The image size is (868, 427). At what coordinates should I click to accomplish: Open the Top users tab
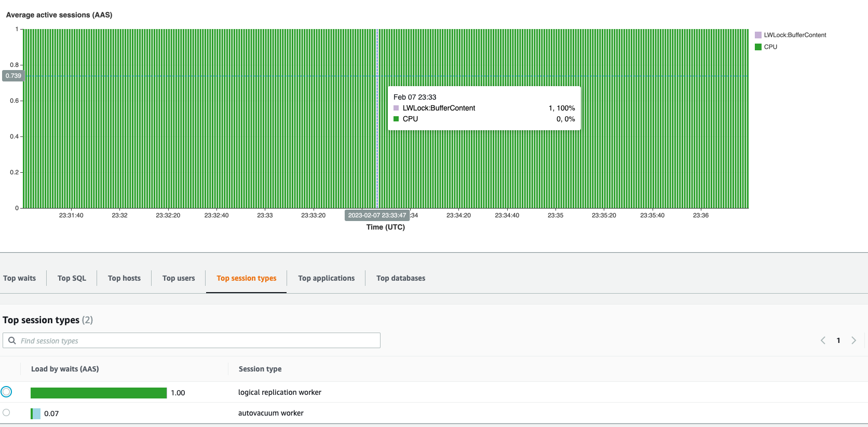pyautogui.click(x=179, y=278)
